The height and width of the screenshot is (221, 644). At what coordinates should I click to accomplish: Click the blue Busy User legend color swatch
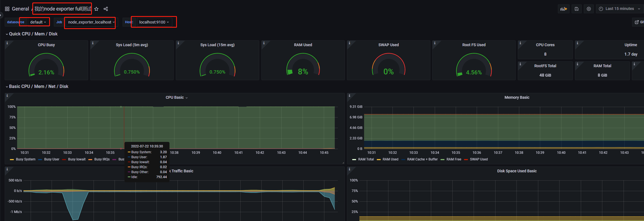coord(40,160)
